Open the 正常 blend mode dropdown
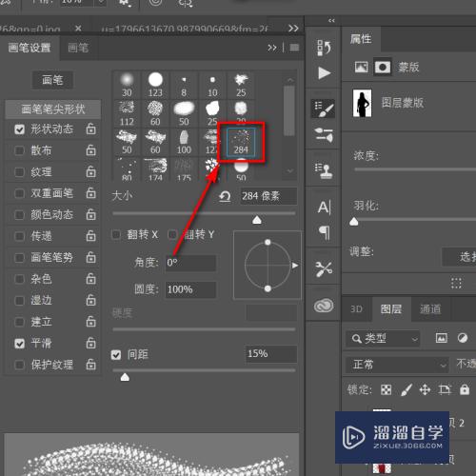 pyautogui.click(x=397, y=365)
